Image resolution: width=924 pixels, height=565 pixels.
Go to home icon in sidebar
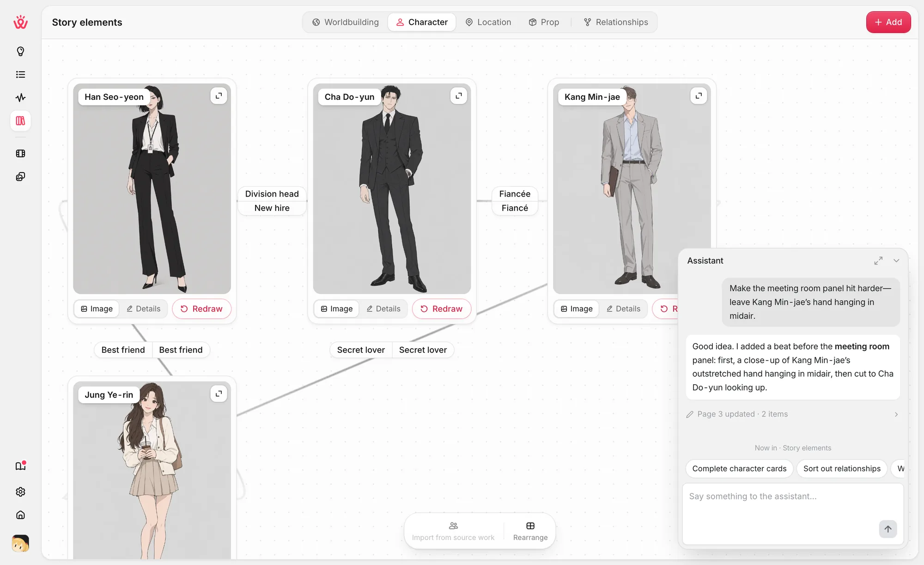[x=20, y=515]
